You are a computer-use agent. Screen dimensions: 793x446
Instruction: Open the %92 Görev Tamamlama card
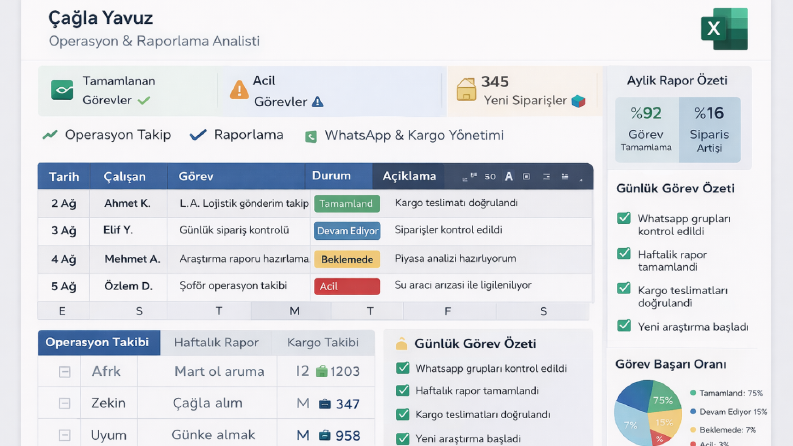coord(647,130)
